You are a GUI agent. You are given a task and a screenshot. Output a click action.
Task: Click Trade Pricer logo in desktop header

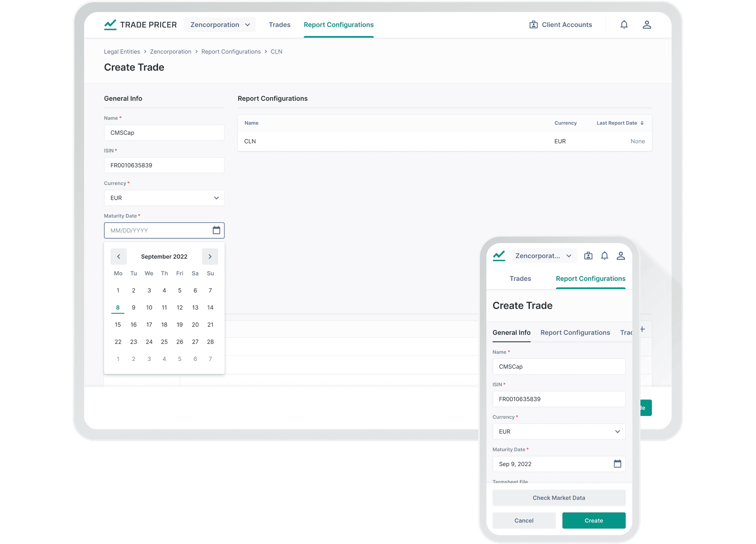click(x=140, y=25)
